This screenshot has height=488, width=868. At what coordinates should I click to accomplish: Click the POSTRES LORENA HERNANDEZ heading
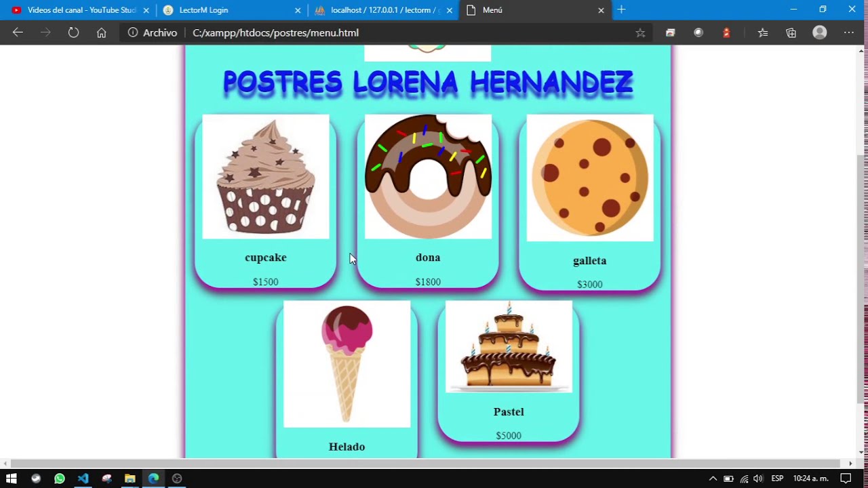coord(428,83)
